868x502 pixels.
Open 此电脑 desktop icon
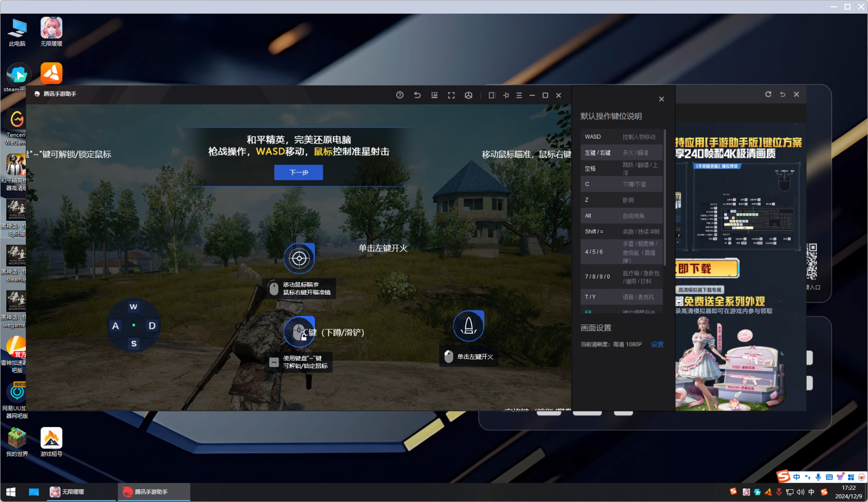[x=17, y=32]
